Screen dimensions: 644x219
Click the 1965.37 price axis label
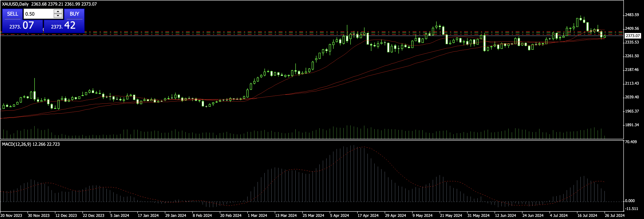click(632, 111)
